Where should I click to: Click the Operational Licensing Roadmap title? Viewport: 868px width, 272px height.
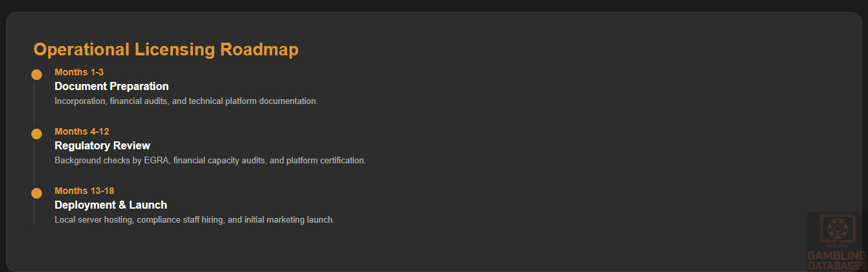[166, 49]
